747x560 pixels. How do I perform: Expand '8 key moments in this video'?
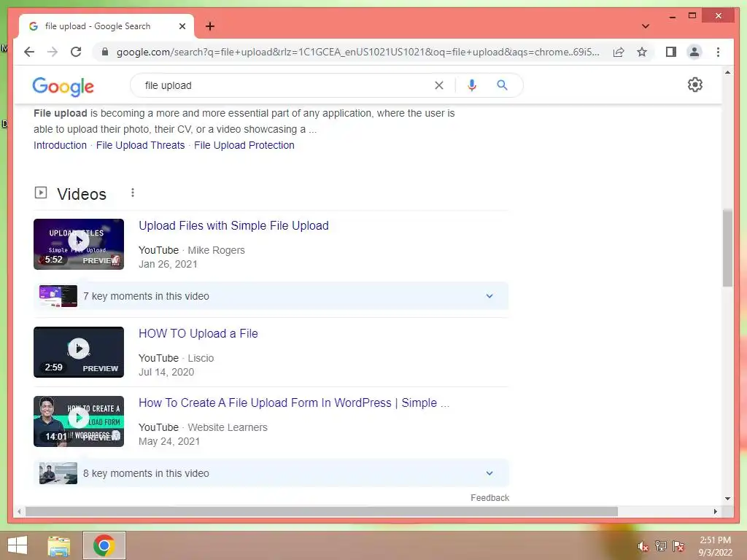pos(271,473)
